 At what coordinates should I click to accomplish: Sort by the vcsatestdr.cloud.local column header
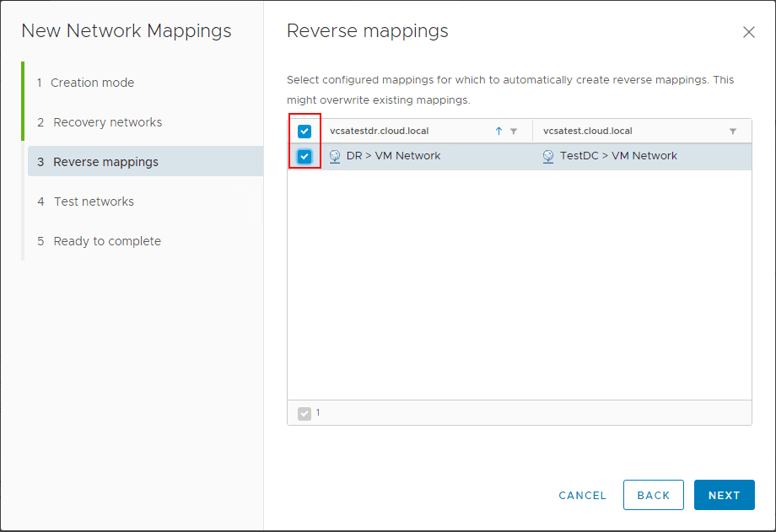click(380, 132)
